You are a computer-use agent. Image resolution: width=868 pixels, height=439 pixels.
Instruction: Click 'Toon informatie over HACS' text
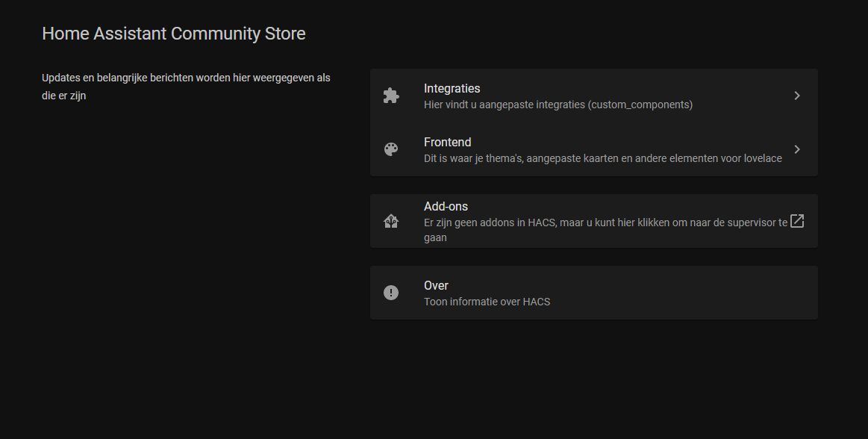487,302
